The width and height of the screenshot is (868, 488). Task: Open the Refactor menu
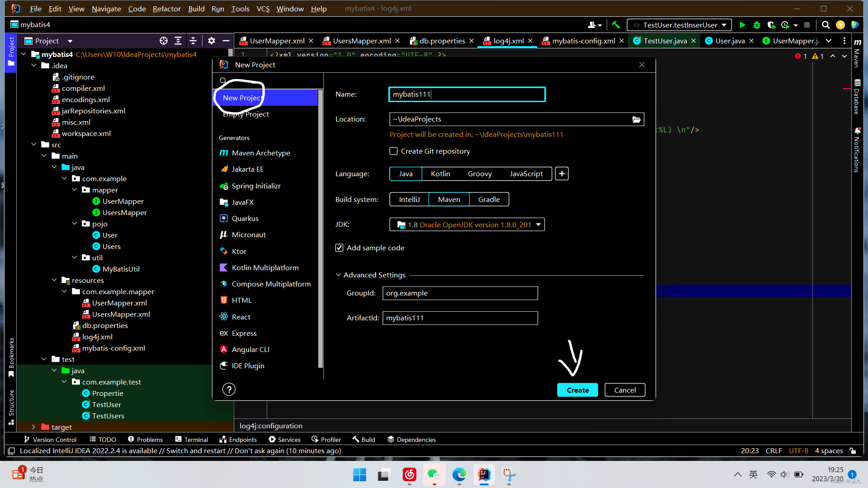166,9
